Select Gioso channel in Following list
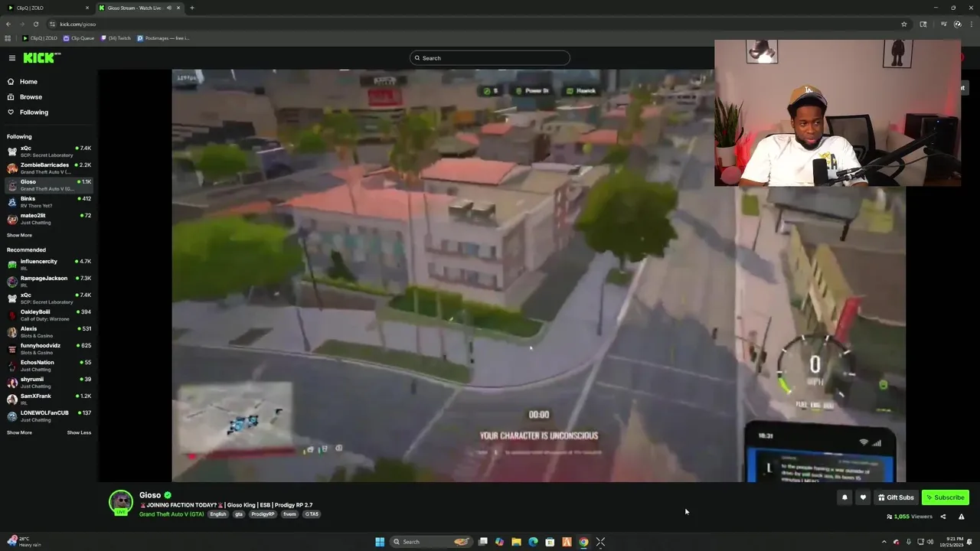The height and width of the screenshot is (551, 980). tap(49, 185)
